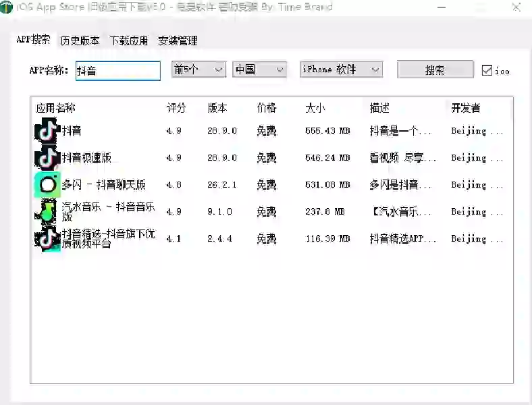Screen dimensions: 532x405
Task: Click description 抖音是一个... cell
Action: tap(400, 131)
